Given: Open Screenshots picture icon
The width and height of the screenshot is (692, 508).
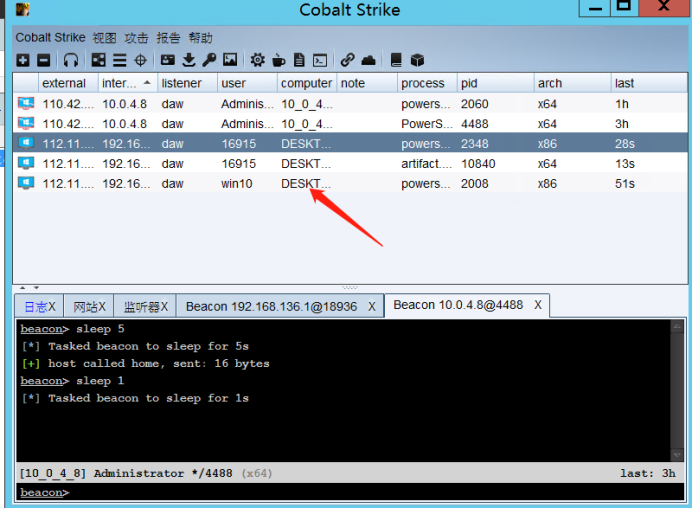Looking at the screenshot, I should pos(230,60).
